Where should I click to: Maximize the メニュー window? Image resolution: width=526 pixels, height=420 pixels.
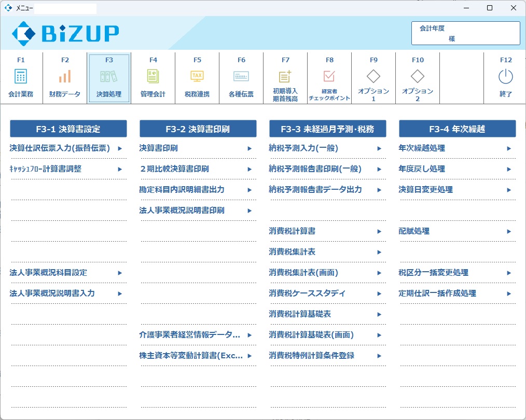(490, 8)
